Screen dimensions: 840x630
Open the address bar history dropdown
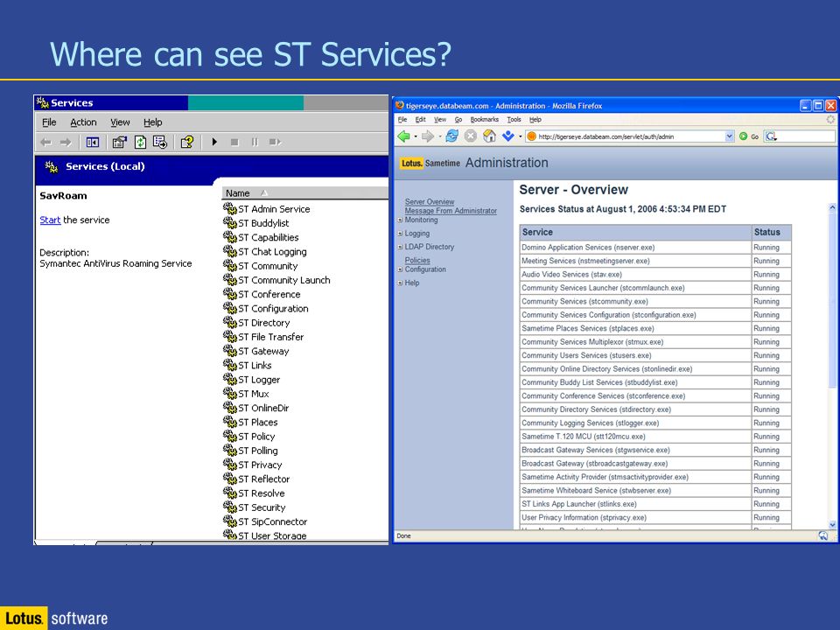click(729, 136)
